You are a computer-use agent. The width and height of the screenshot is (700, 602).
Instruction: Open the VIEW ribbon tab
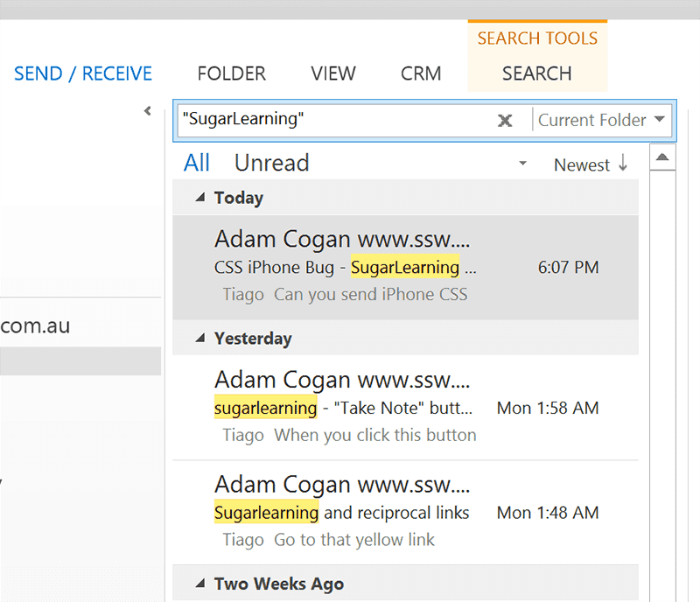pos(333,73)
